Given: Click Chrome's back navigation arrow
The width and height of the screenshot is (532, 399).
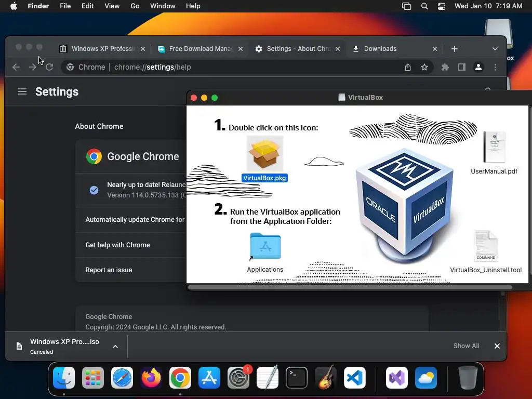Looking at the screenshot, I should [16, 67].
